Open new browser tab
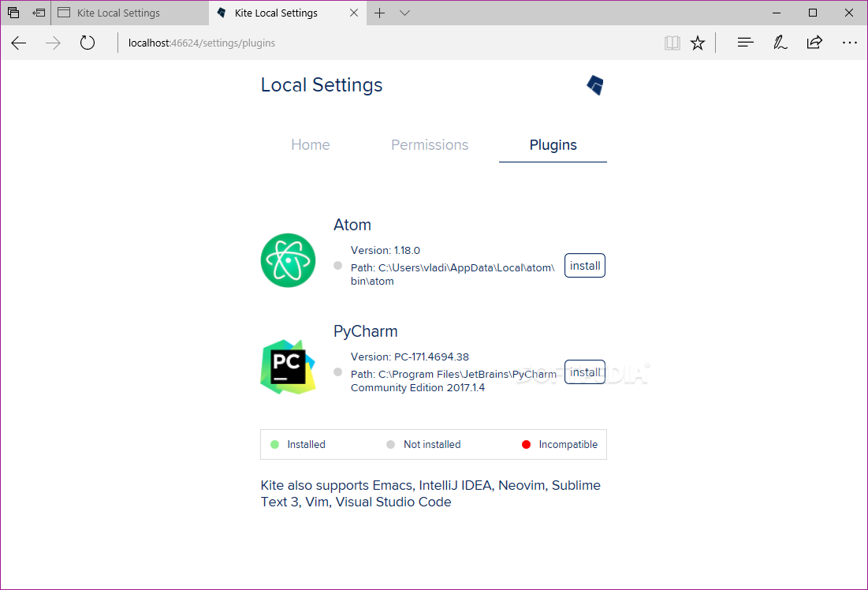Viewport: 868px width, 590px height. tap(380, 13)
